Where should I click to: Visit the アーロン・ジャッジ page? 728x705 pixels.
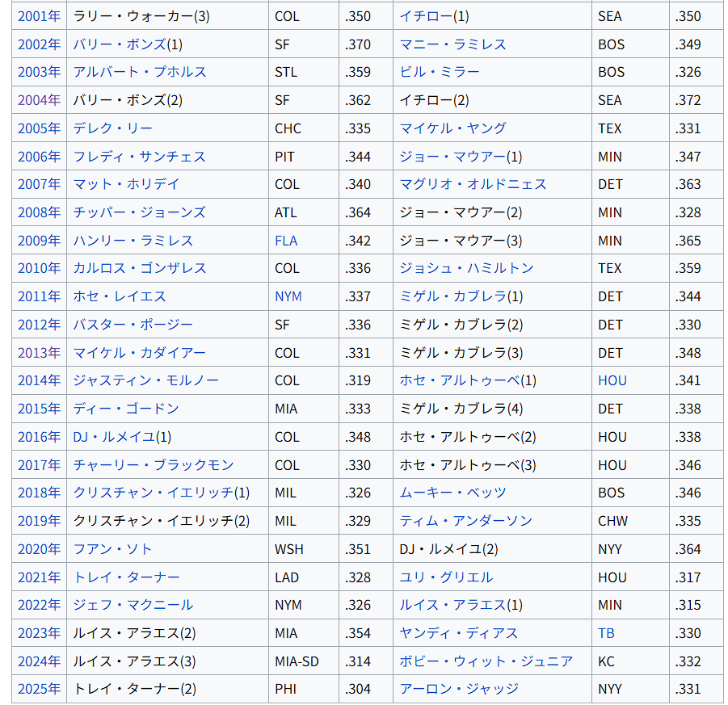point(459,689)
